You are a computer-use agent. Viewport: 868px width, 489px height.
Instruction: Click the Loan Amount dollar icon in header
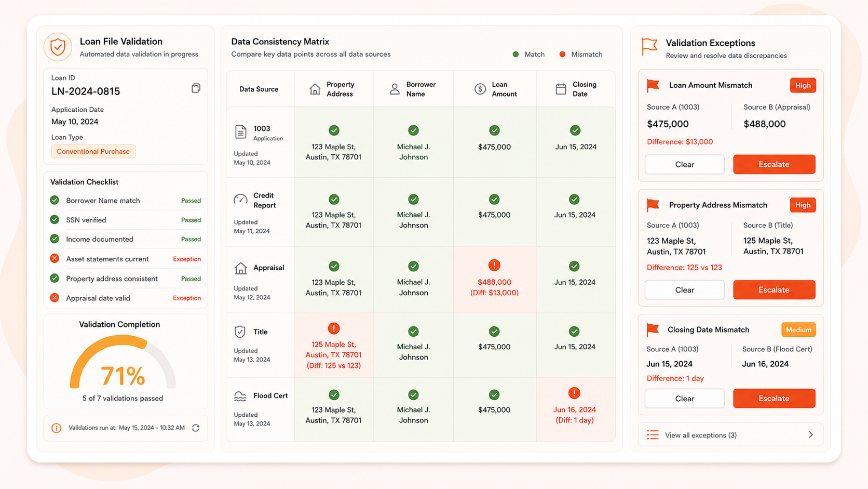coord(480,89)
